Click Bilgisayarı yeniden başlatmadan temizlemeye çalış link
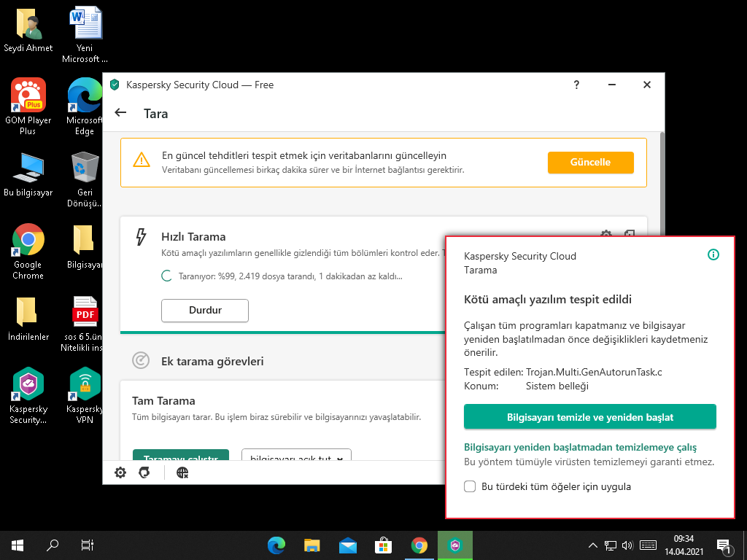The width and height of the screenshot is (747, 560). pyautogui.click(x=580, y=447)
